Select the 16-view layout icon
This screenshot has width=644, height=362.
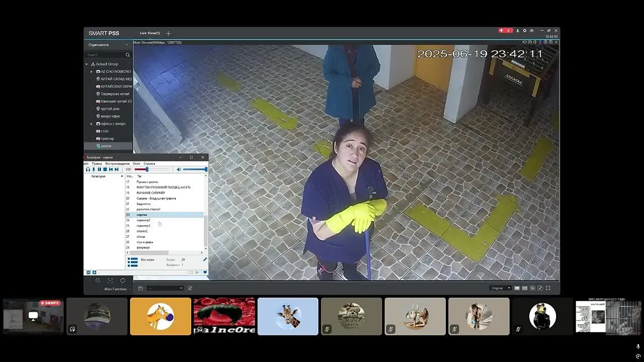(x=532, y=288)
